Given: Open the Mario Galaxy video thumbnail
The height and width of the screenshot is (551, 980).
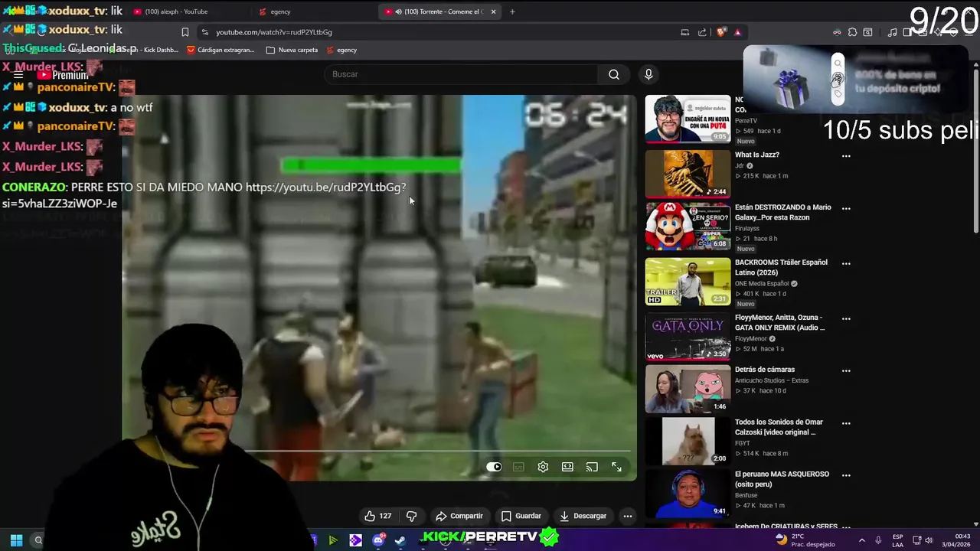Looking at the screenshot, I should pos(688,226).
